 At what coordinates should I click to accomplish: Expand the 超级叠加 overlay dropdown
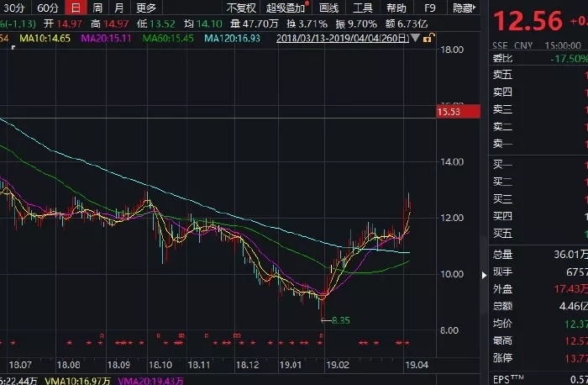[x=286, y=8]
